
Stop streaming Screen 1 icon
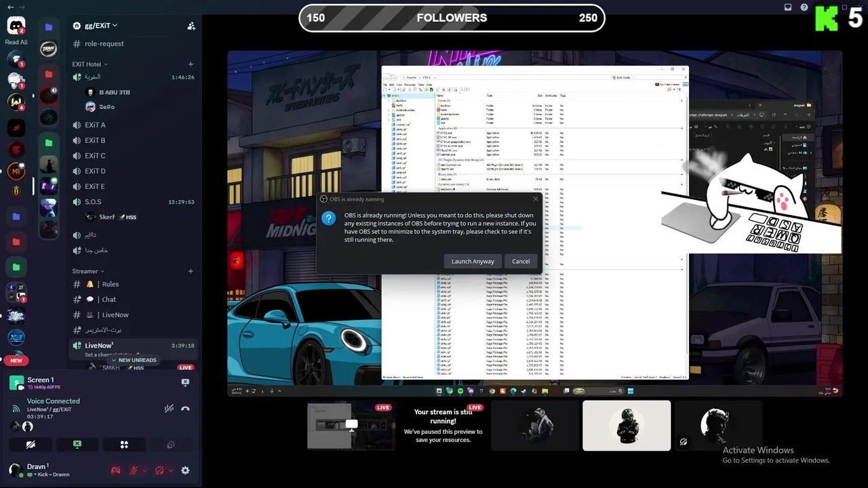185,382
